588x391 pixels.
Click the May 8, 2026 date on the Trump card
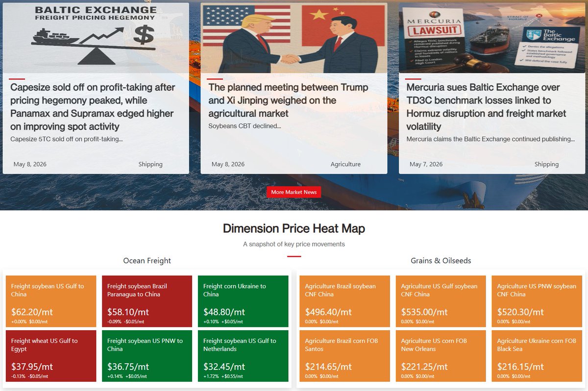(x=228, y=164)
